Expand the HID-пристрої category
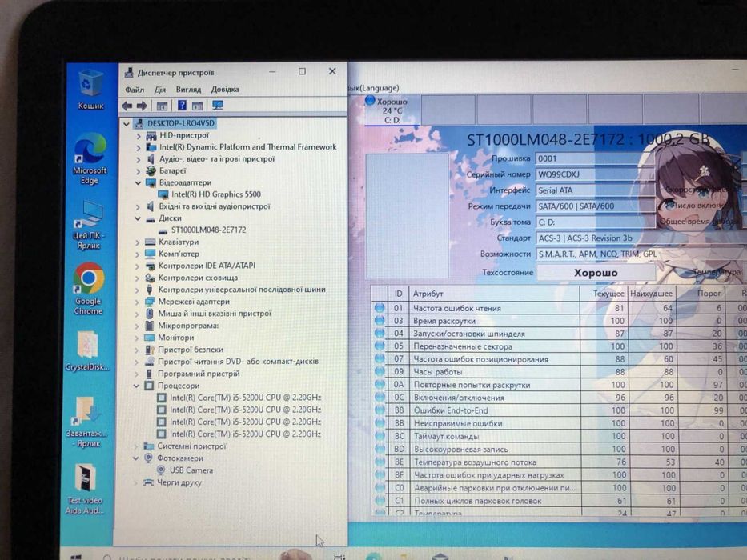 point(139,136)
